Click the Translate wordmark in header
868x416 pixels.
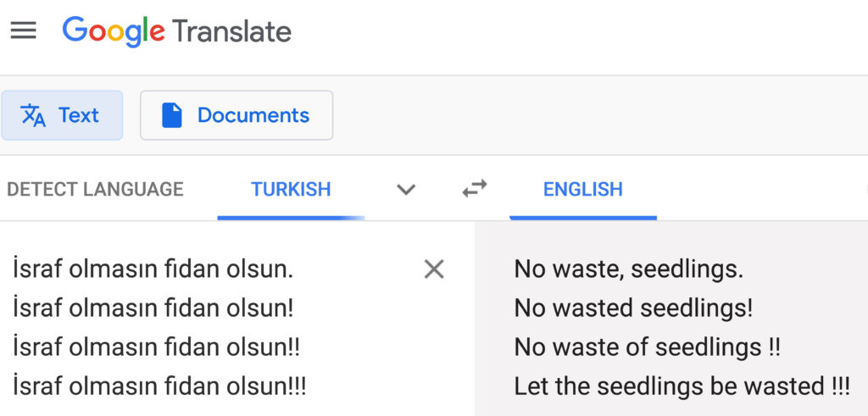tap(231, 31)
